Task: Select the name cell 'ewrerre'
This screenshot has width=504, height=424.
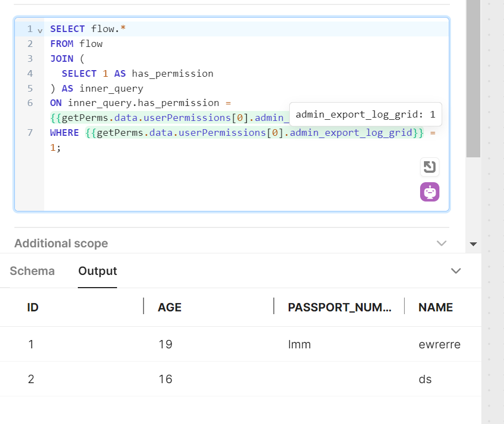Action: [x=439, y=344]
